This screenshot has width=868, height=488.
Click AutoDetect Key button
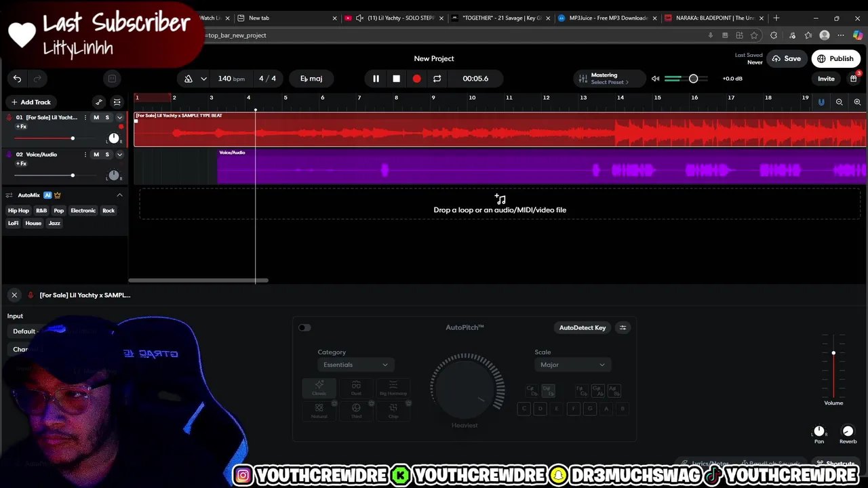pos(583,328)
